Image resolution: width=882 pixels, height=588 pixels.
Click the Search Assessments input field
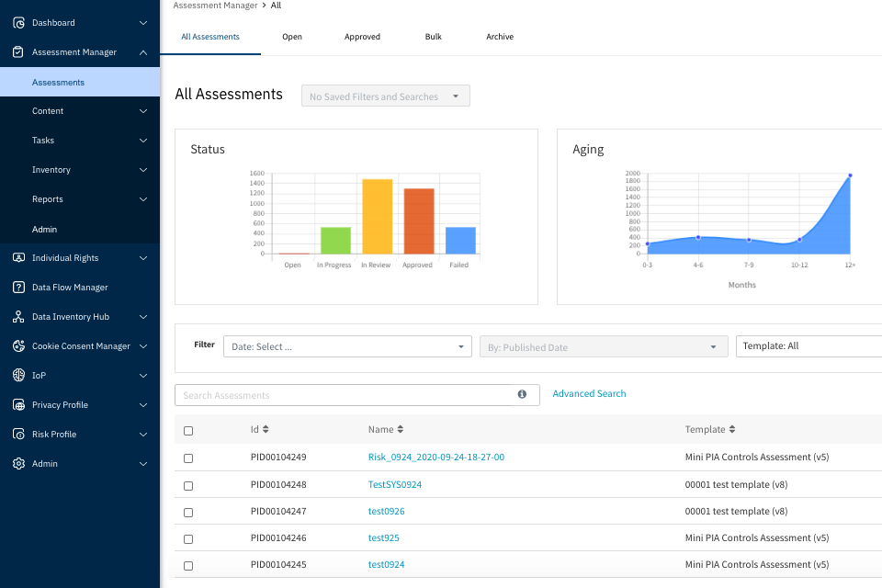click(x=345, y=395)
